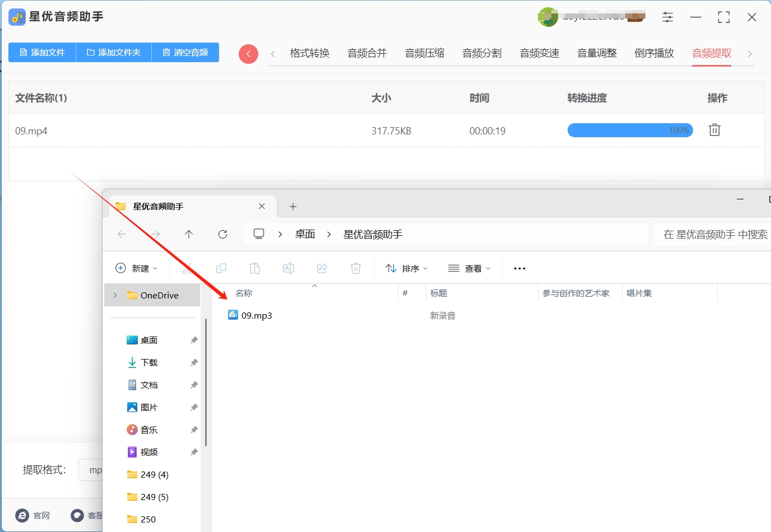
Task: Expand the OneDrive tree node
Action: pyautogui.click(x=115, y=295)
